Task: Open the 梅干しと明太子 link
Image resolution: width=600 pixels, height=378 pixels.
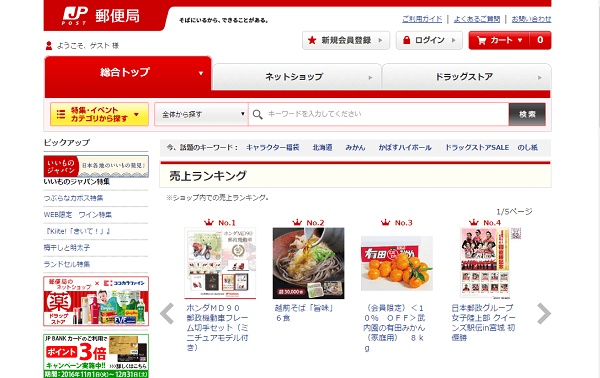Action: point(67,248)
